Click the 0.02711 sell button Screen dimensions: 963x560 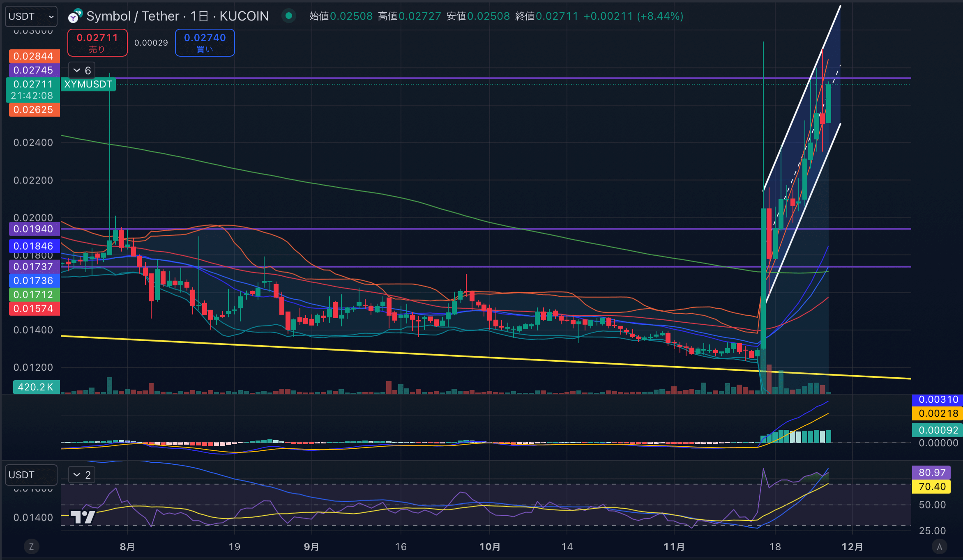click(x=97, y=43)
